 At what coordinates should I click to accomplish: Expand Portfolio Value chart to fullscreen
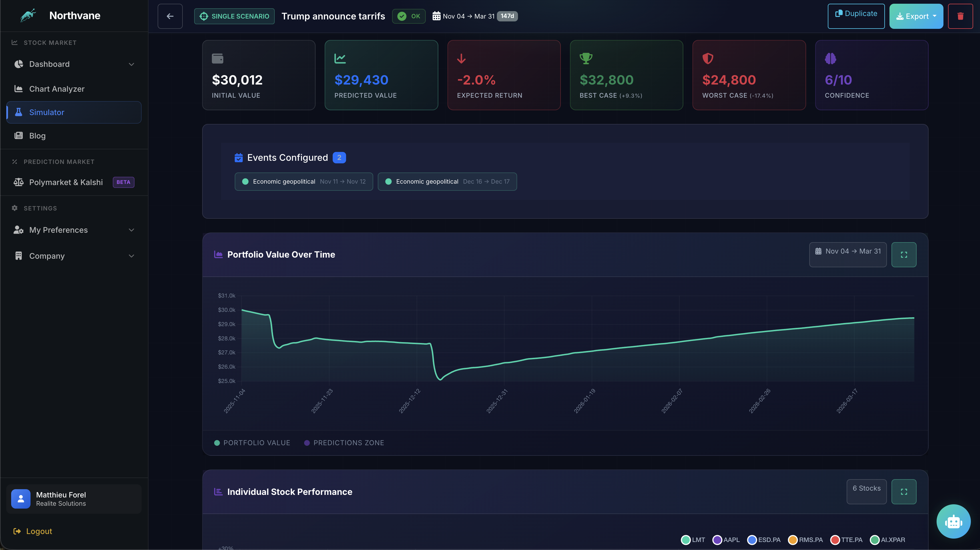coord(904,255)
